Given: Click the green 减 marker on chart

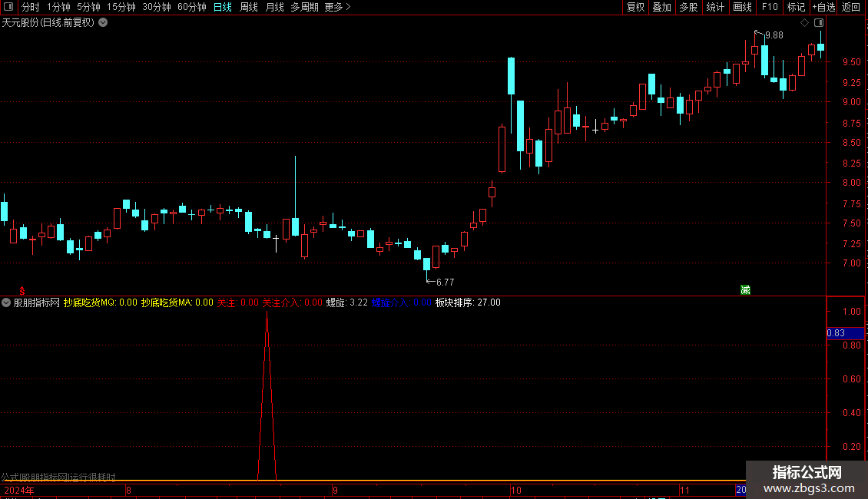Looking at the screenshot, I should [x=746, y=290].
